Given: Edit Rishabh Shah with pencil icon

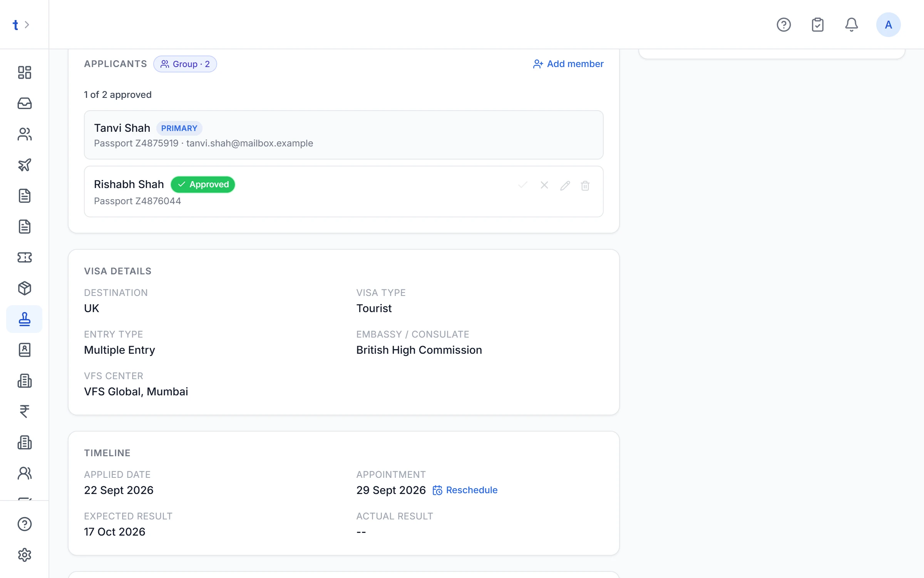Looking at the screenshot, I should point(565,185).
